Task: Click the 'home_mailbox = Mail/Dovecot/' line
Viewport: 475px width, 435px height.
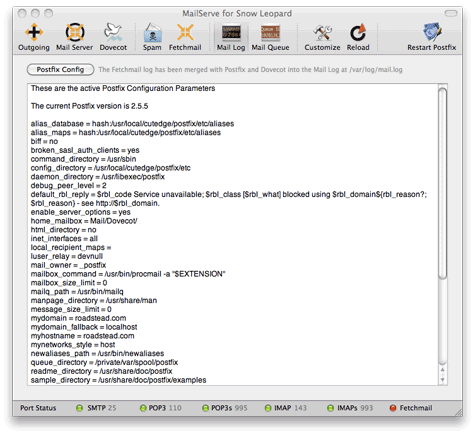Action: [84, 221]
